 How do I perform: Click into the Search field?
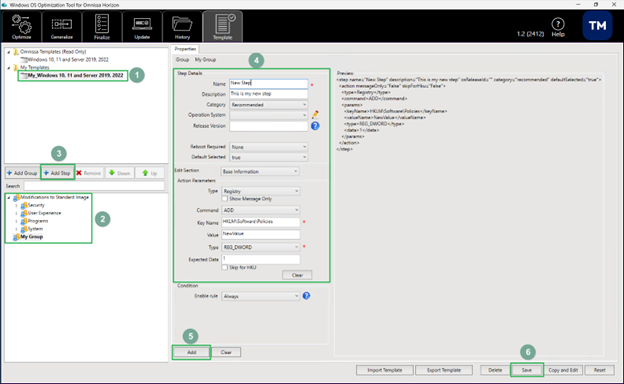tap(94, 186)
